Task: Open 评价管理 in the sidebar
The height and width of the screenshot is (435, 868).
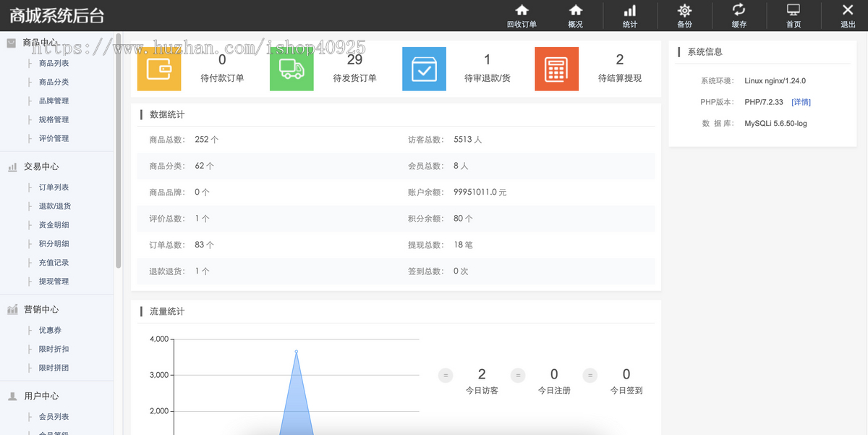Action: (54, 138)
